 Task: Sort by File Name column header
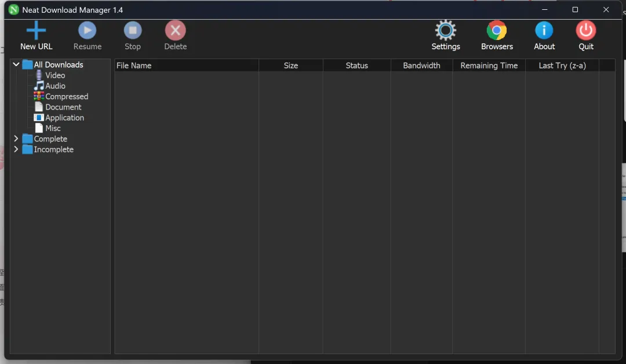187,65
